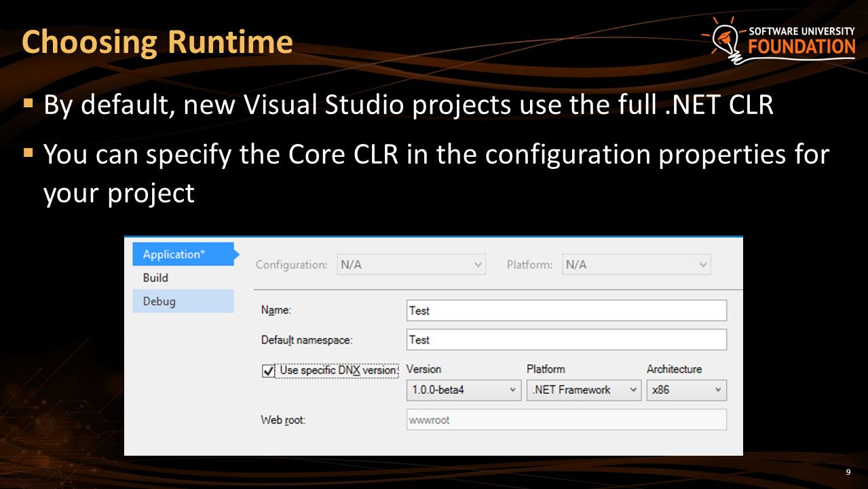Switch to the Build tab
The height and width of the screenshot is (489, 868).
183,278
